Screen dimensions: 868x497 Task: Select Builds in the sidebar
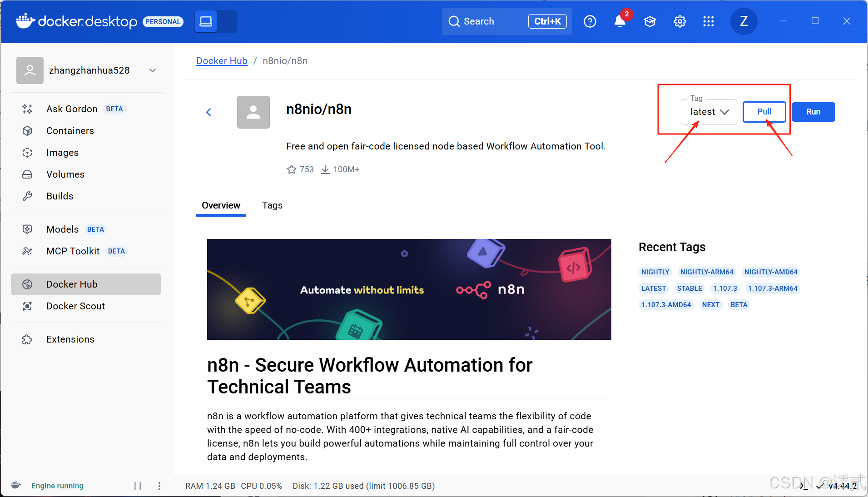tap(86, 196)
